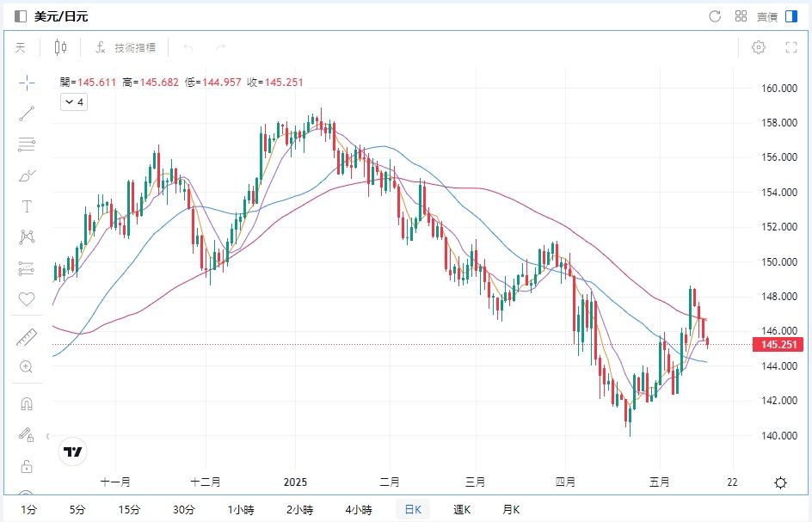Enter fullscreen mode for the chart
Image resolution: width=812 pixels, height=522 pixels.
(790, 47)
